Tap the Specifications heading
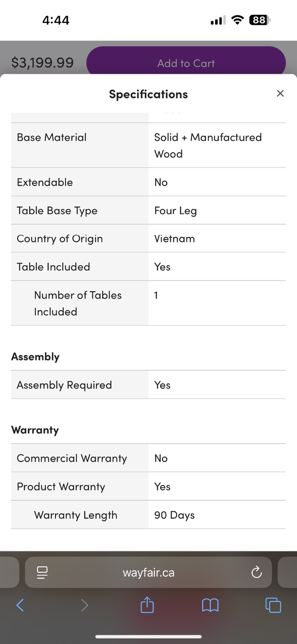297x644 pixels. click(148, 94)
